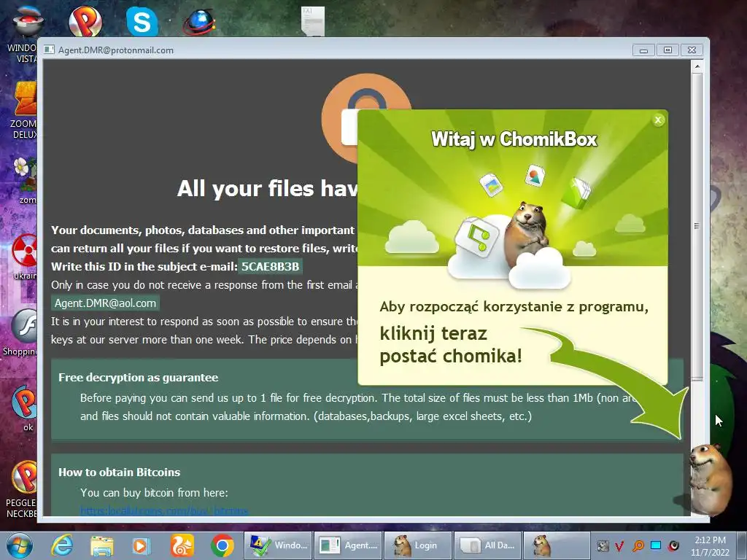Switch to the Windo... taskbar window
This screenshot has width=747, height=560.
tap(278, 545)
